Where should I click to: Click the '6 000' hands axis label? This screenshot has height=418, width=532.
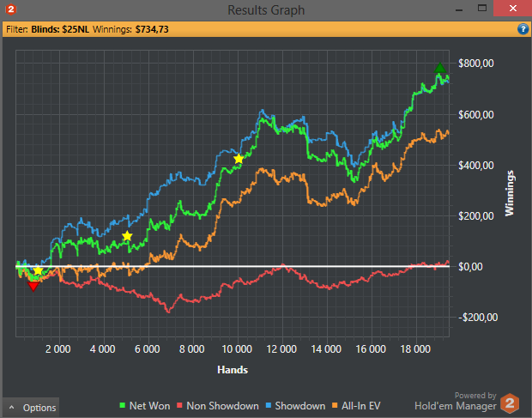click(x=148, y=349)
